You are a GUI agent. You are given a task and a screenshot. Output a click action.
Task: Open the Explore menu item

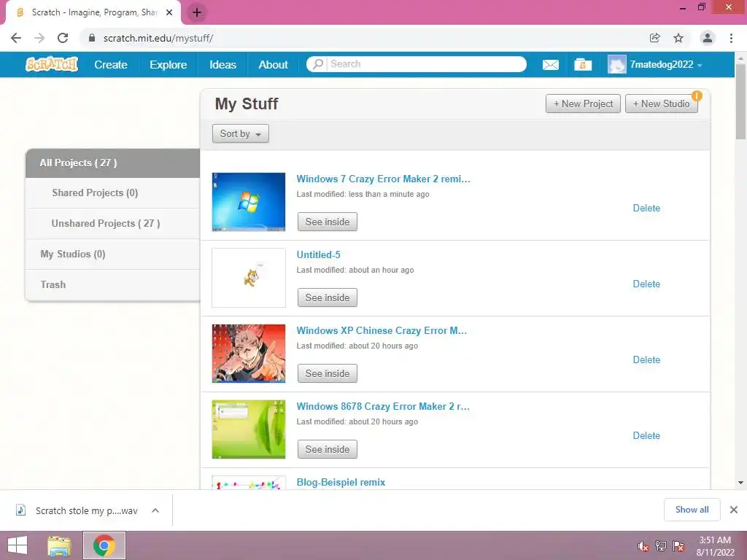[169, 64]
